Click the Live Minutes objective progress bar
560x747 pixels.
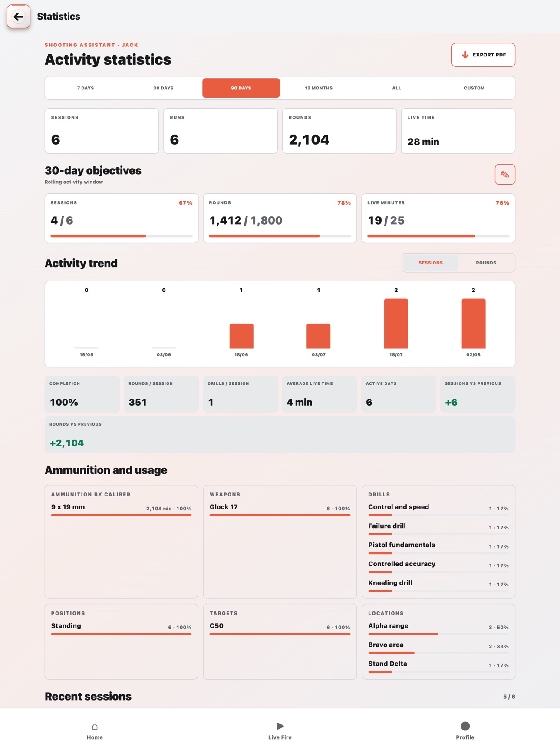coord(438,236)
